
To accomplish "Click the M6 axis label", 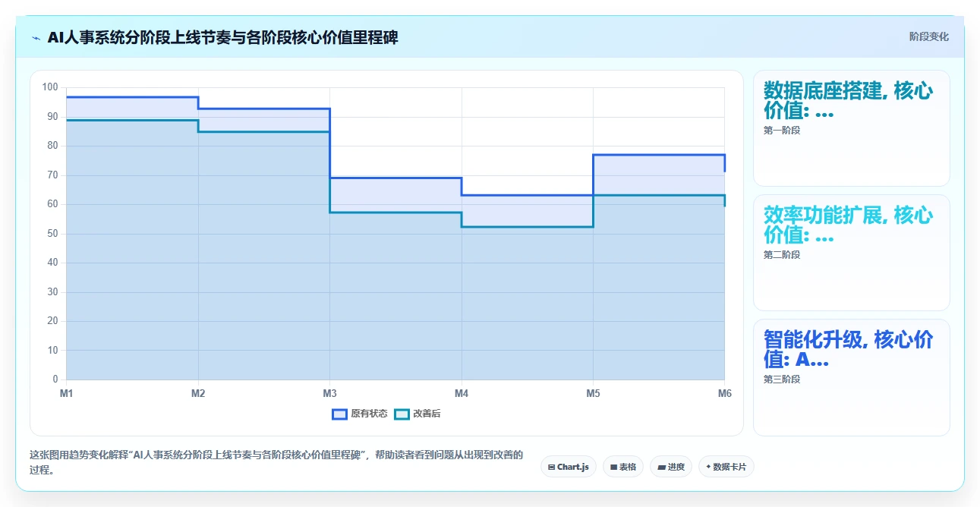I will (x=724, y=393).
